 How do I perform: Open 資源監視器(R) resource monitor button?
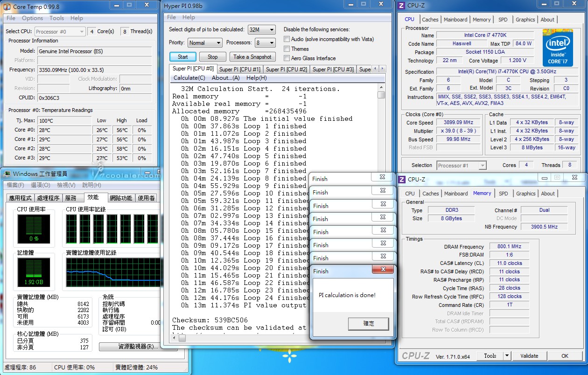click(138, 347)
